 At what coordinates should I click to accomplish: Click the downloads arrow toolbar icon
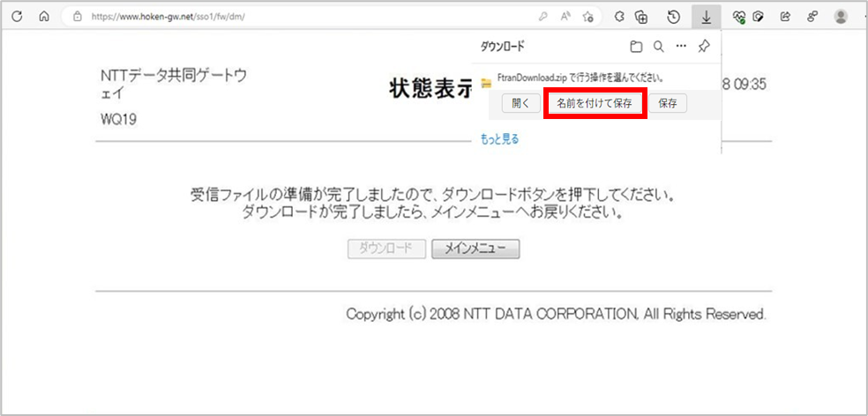click(x=707, y=16)
